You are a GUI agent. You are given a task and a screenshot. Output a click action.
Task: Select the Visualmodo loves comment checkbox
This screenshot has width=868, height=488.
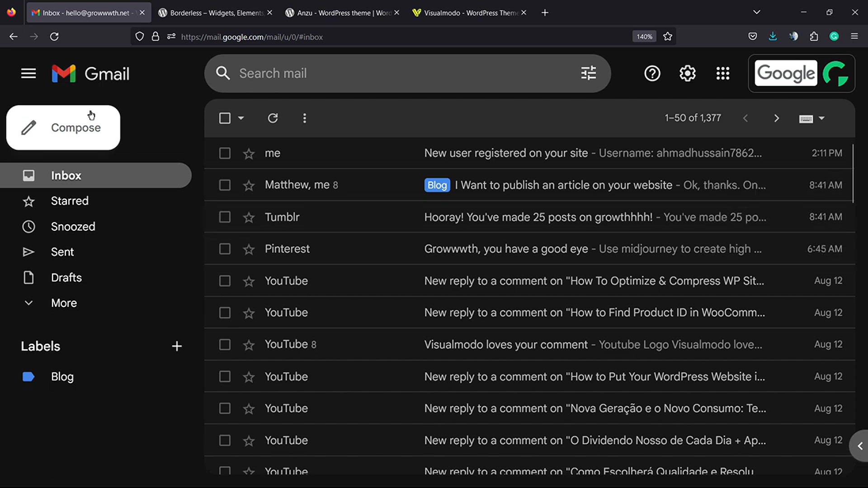(x=225, y=344)
